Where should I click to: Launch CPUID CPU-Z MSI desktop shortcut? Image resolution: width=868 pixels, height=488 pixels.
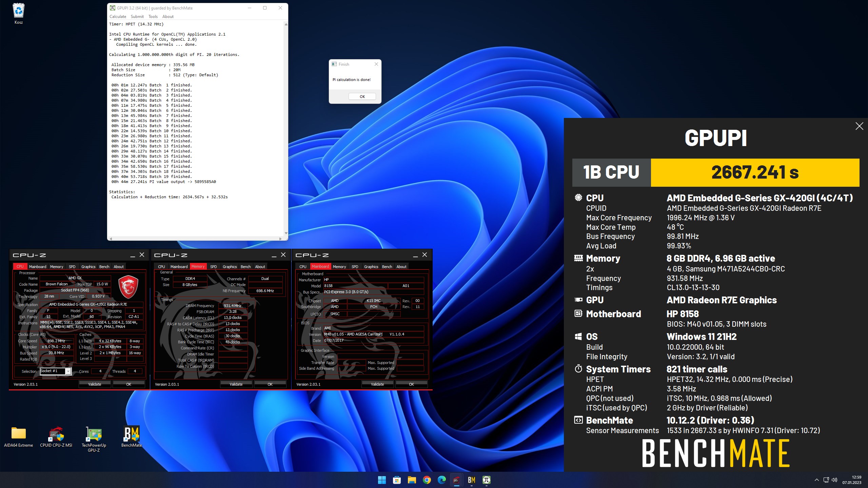[x=56, y=436]
